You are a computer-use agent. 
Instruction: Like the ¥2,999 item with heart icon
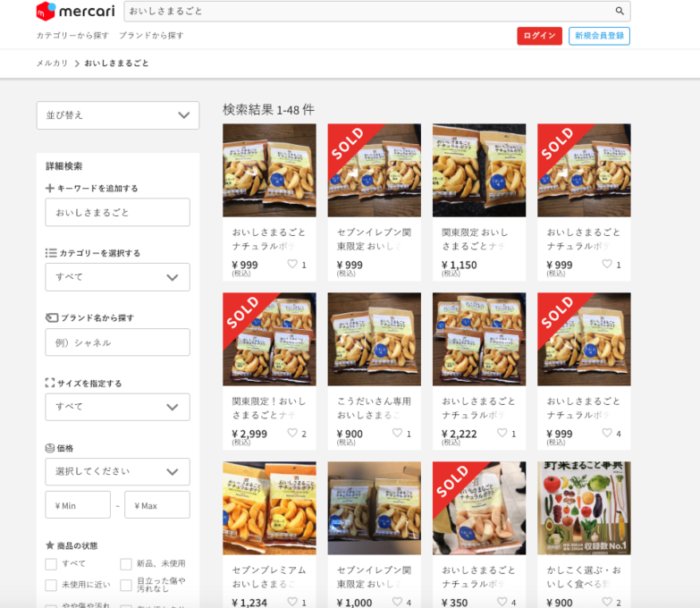pyautogui.click(x=292, y=433)
